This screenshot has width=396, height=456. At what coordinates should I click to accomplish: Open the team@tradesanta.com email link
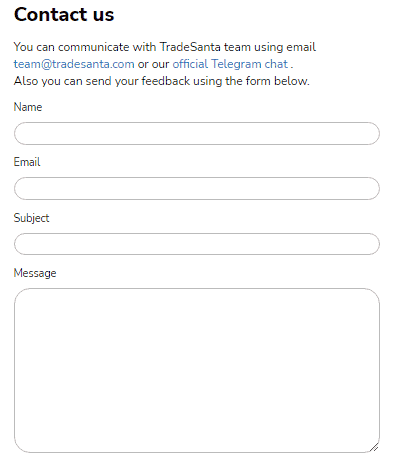pyautogui.click(x=74, y=64)
